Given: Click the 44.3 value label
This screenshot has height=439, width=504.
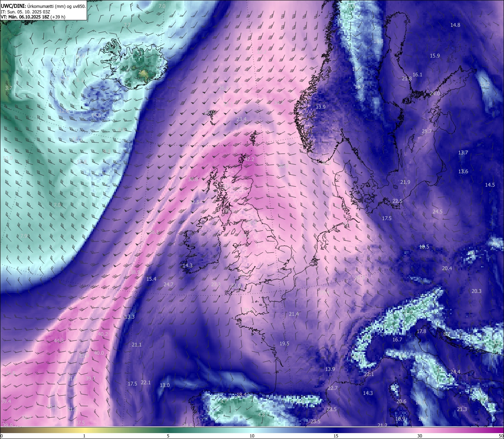Looking at the screenshot, I should coord(59,341).
